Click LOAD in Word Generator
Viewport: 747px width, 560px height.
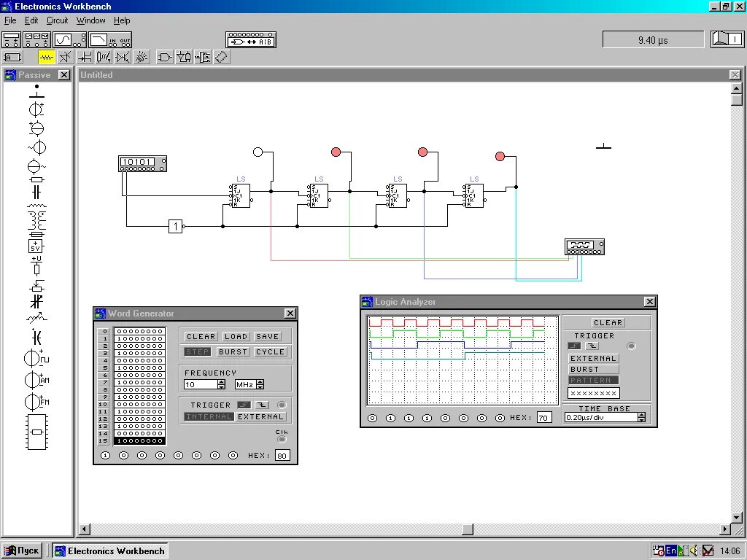coord(236,337)
